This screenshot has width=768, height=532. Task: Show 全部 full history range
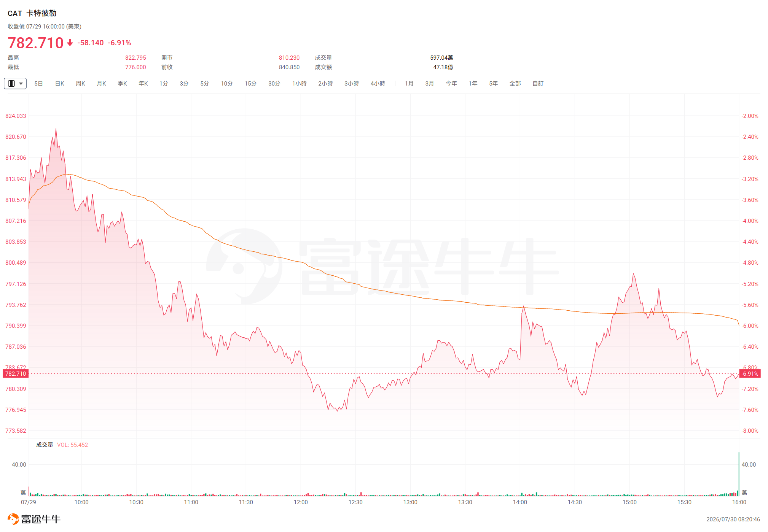515,83
